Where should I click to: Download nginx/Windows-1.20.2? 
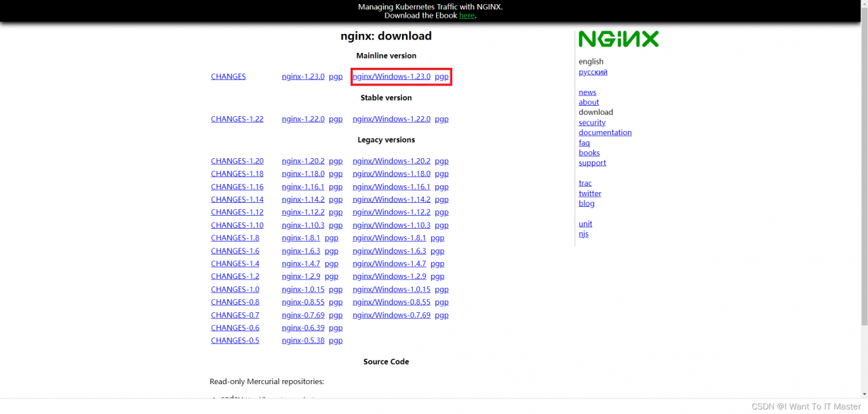pos(391,161)
